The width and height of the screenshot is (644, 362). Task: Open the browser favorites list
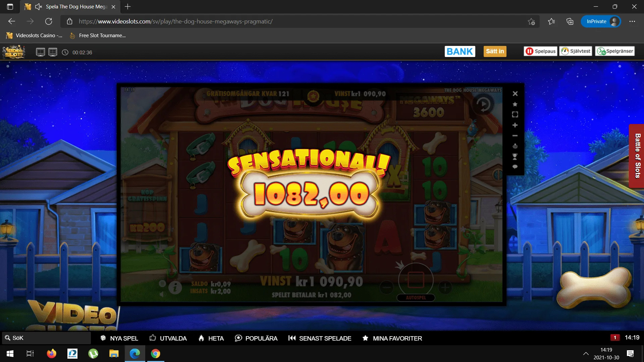[551, 21]
